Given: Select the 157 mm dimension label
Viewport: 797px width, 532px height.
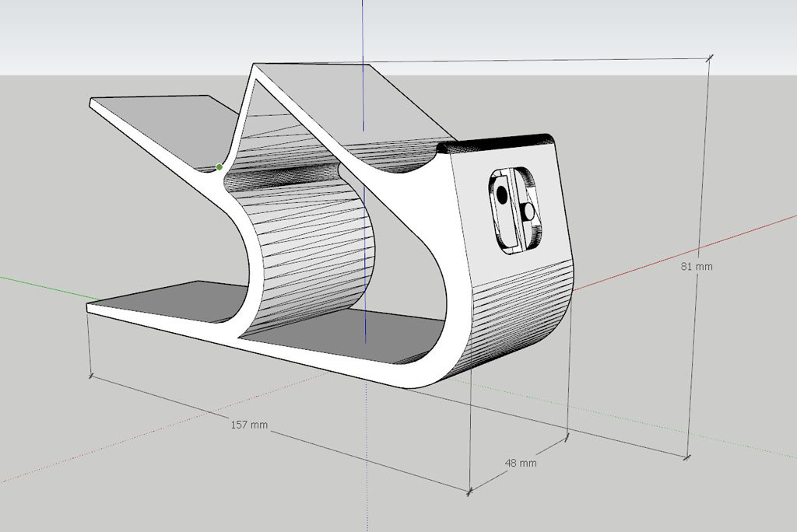Looking at the screenshot, I should pyautogui.click(x=248, y=425).
